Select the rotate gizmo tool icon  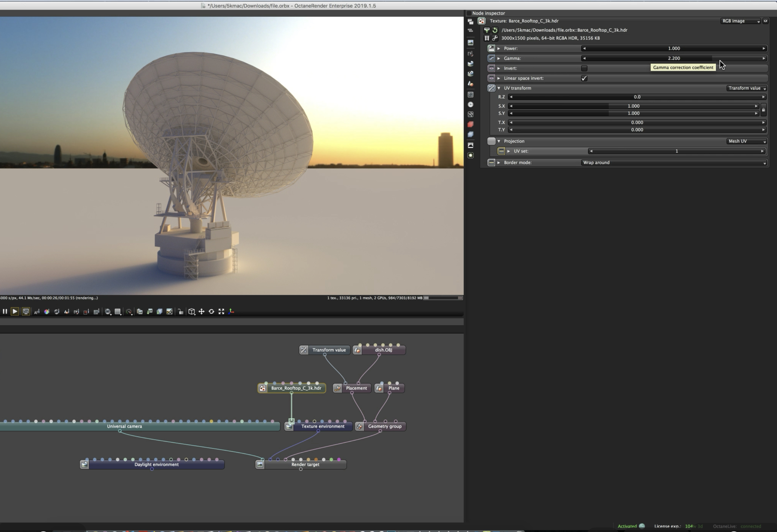(x=211, y=312)
